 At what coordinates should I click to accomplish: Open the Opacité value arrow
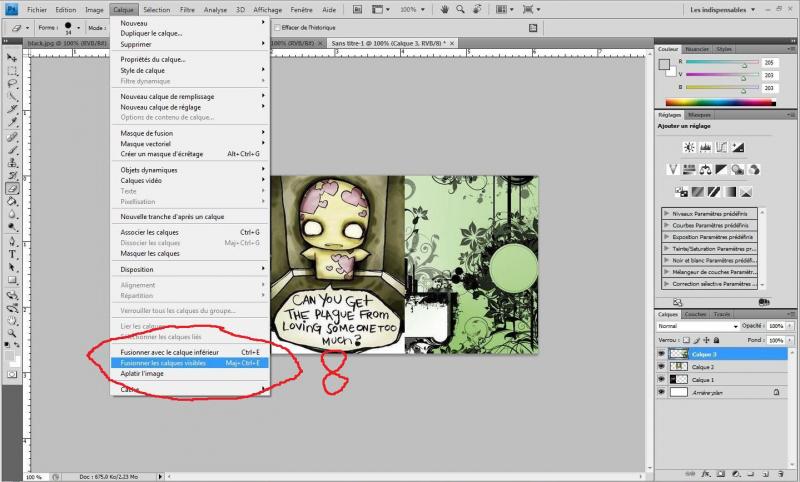tap(790, 326)
